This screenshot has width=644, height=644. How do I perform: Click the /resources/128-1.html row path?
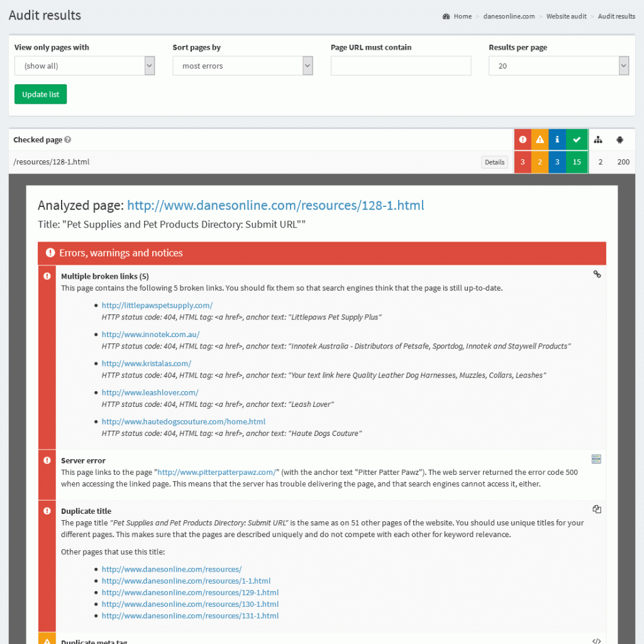(x=52, y=162)
